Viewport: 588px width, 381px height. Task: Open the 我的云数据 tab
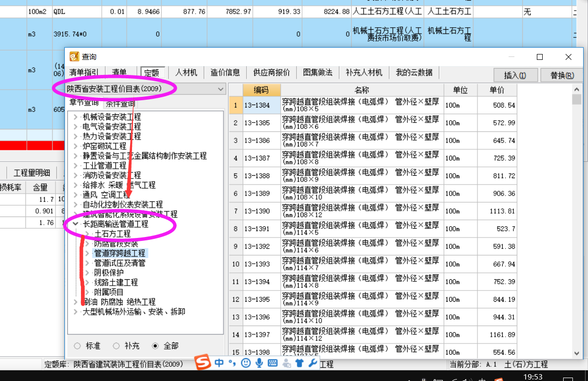(414, 73)
